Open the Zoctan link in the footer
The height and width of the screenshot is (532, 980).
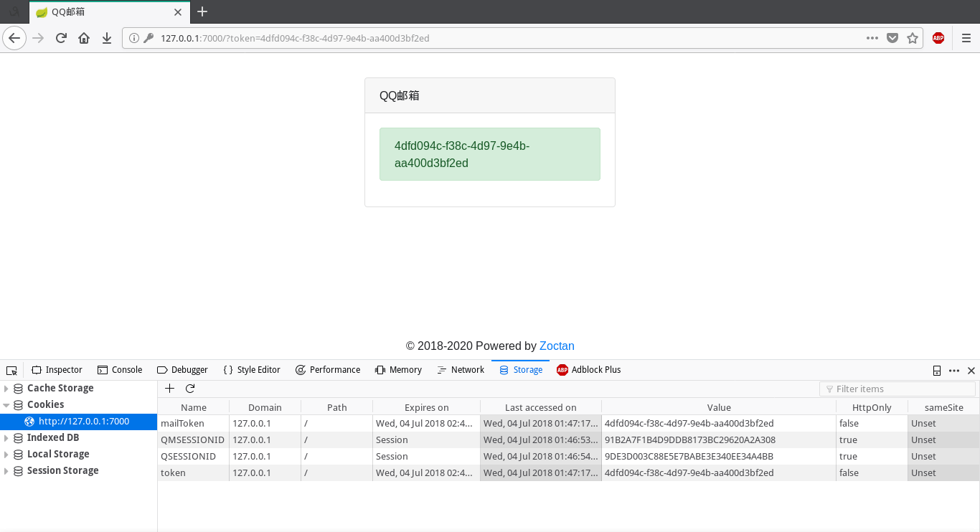(x=557, y=346)
